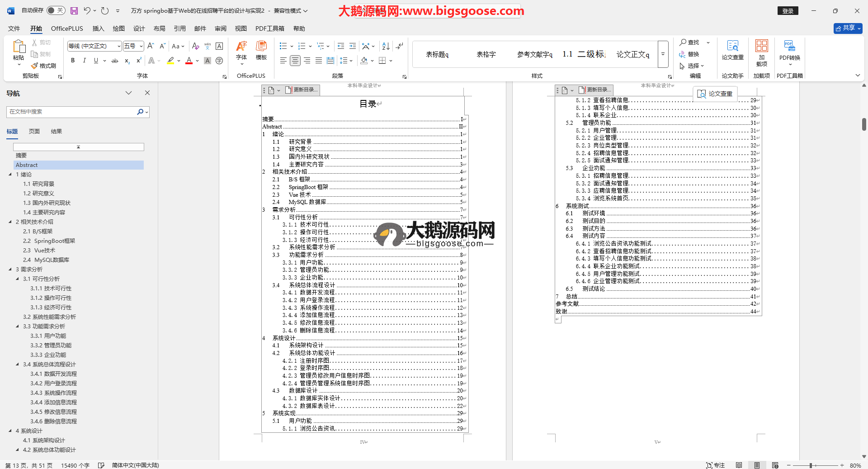Toggle the 专注 focus mode in status bar

[716, 465]
